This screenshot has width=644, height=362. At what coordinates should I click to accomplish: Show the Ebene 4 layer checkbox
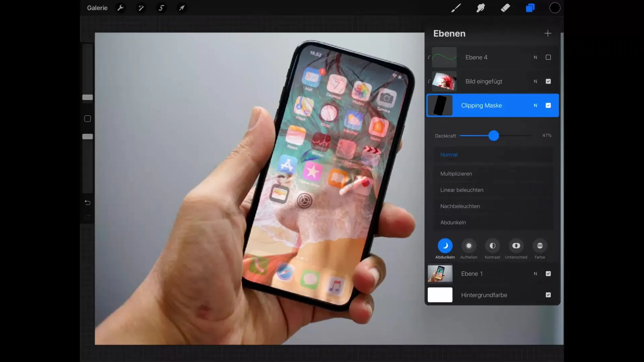point(548,57)
